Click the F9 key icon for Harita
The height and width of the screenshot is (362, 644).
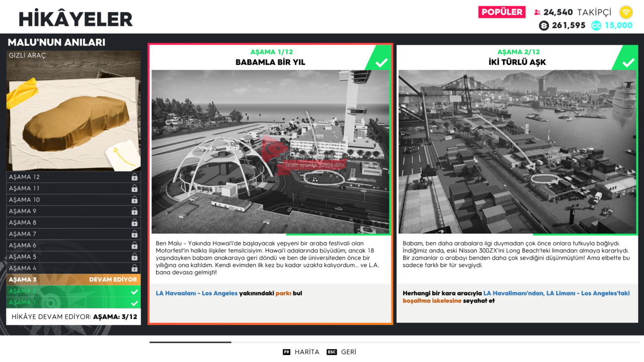(x=287, y=352)
